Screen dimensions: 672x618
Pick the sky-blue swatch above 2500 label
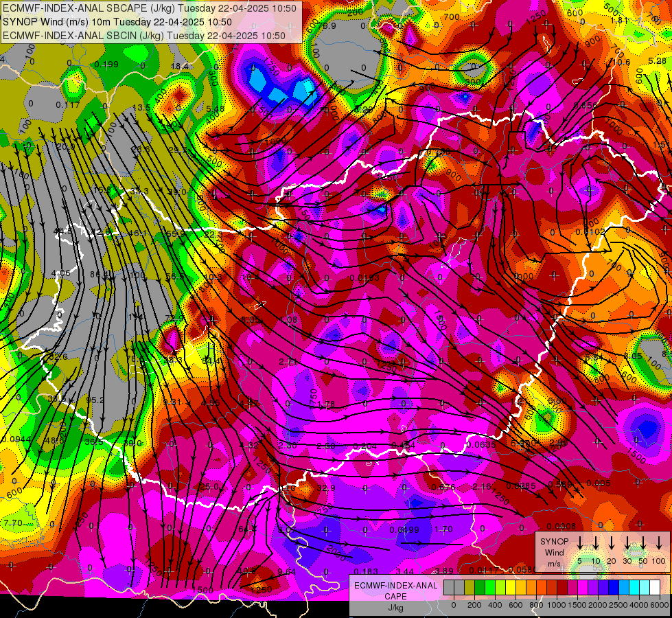tap(624, 588)
